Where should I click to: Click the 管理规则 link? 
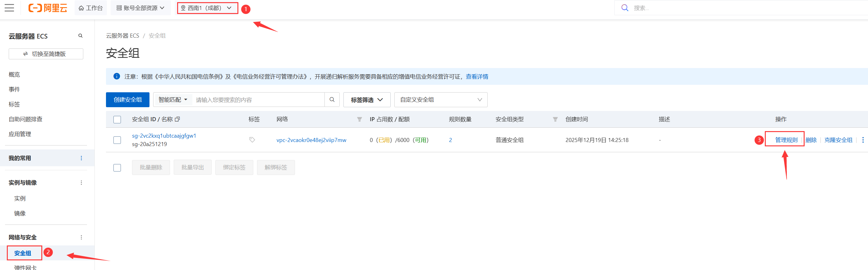coord(786,140)
